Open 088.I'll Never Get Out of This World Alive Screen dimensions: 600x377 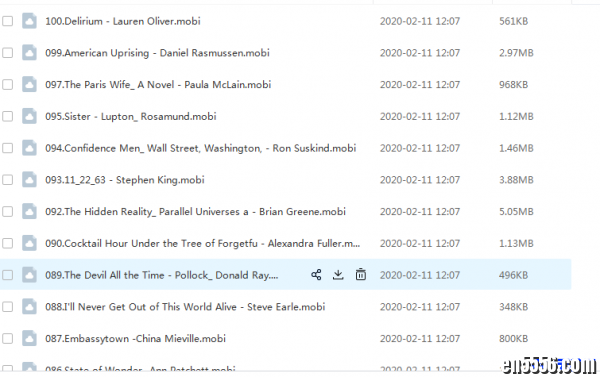[x=185, y=307]
